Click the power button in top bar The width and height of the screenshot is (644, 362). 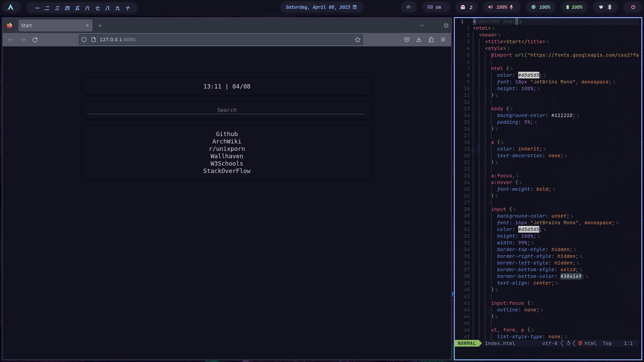click(x=633, y=7)
